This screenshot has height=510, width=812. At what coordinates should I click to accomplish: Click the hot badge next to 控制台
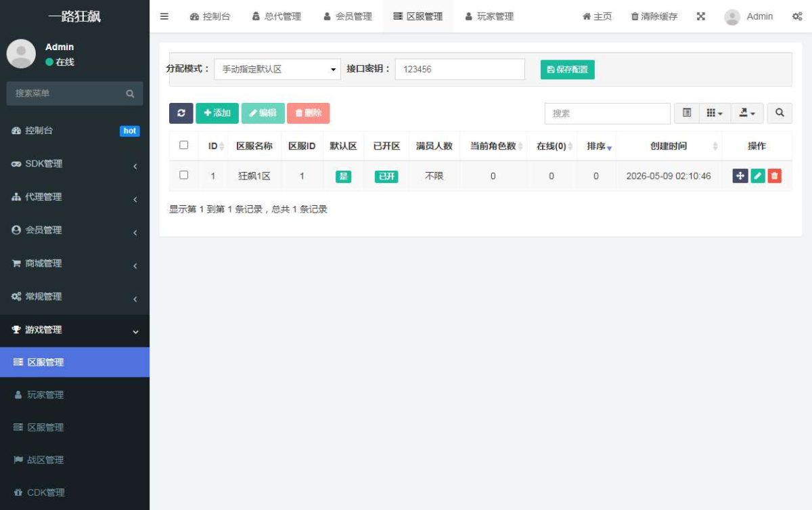[x=129, y=131]
